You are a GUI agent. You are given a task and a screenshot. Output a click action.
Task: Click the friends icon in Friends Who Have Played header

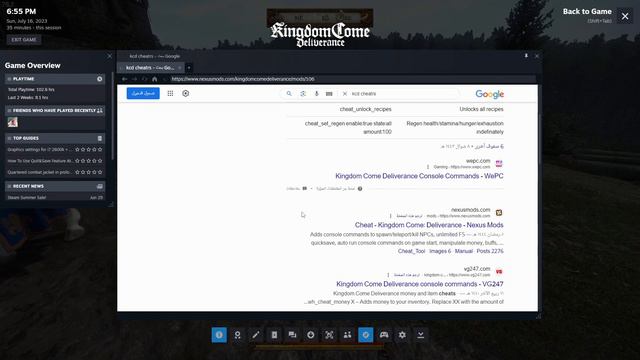(x=100, y=111)
